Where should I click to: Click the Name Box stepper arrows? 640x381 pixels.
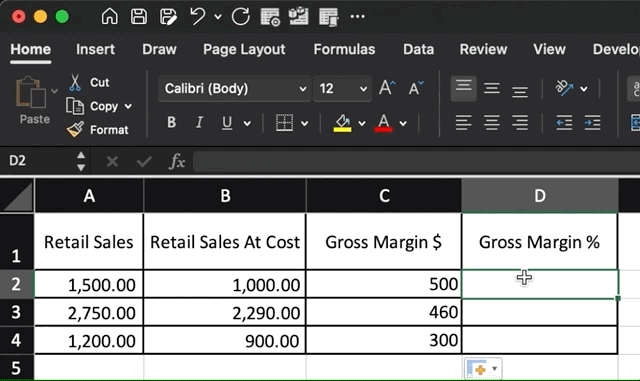click(81, 161)
